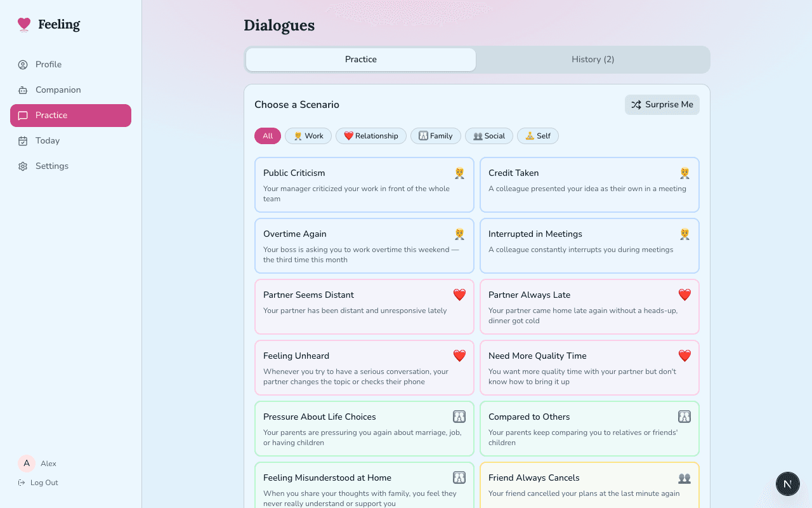Viewport: 812px width, 508px height.
Task: Click the Feeling heart logo icon
Action: [24, 25]
